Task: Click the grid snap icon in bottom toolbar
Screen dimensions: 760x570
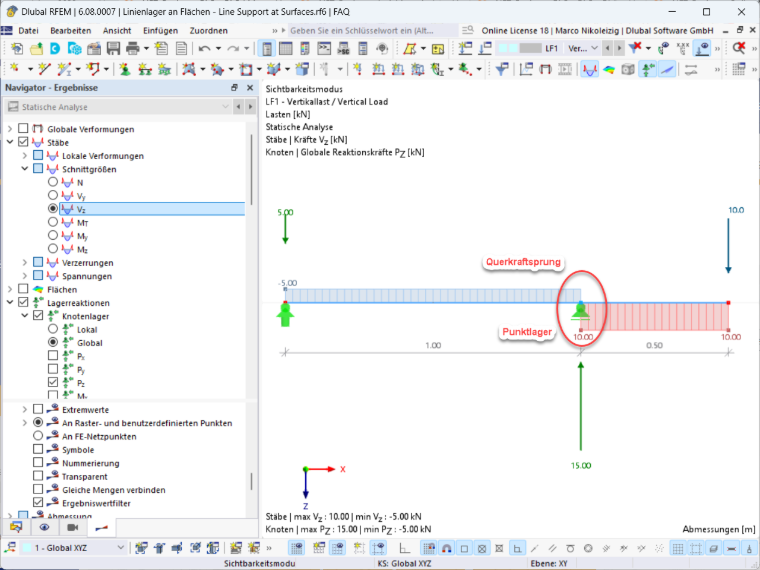Action: [x=429, y=548]
